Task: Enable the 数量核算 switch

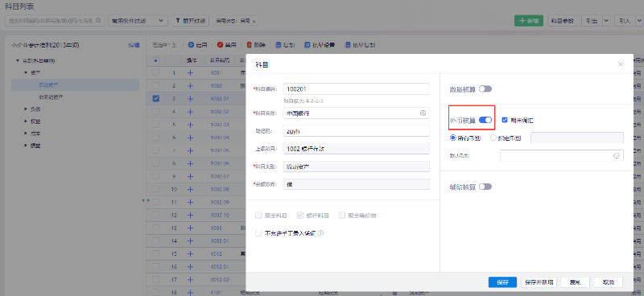Action: point(485,88)
